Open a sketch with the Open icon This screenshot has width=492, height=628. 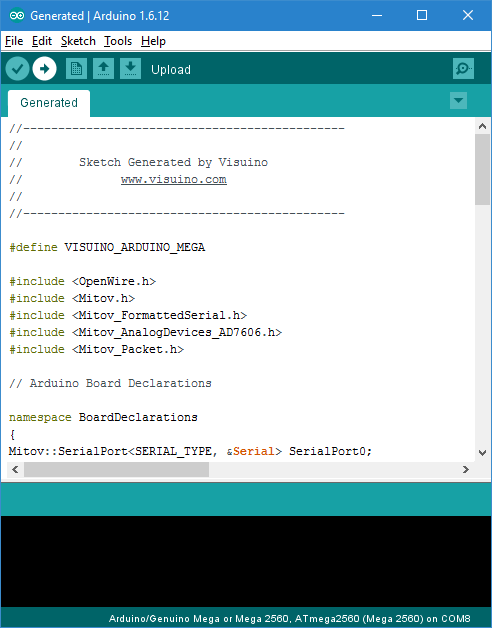[x=103, y=69]
